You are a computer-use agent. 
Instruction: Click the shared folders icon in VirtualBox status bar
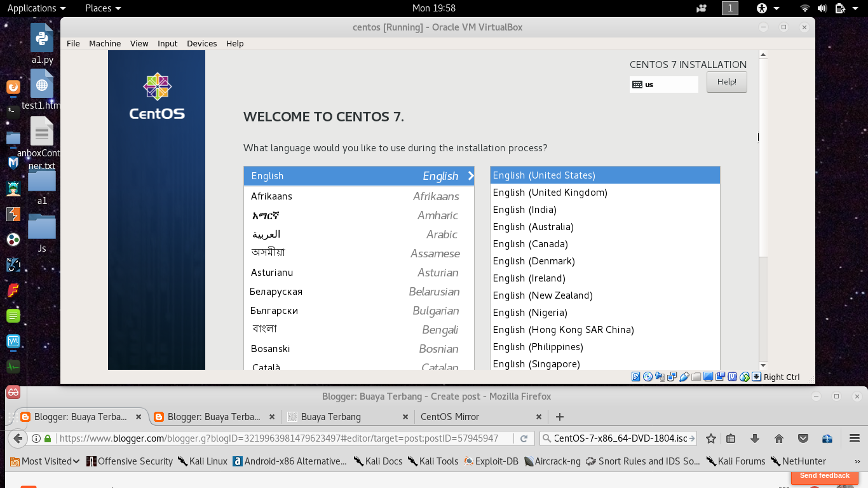tap(696, 377)
